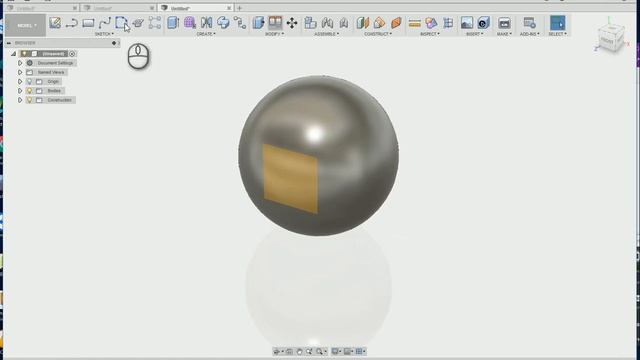Screen dimensions: 640x360
Task: Open the INSPECT menu
Action: 430,34
